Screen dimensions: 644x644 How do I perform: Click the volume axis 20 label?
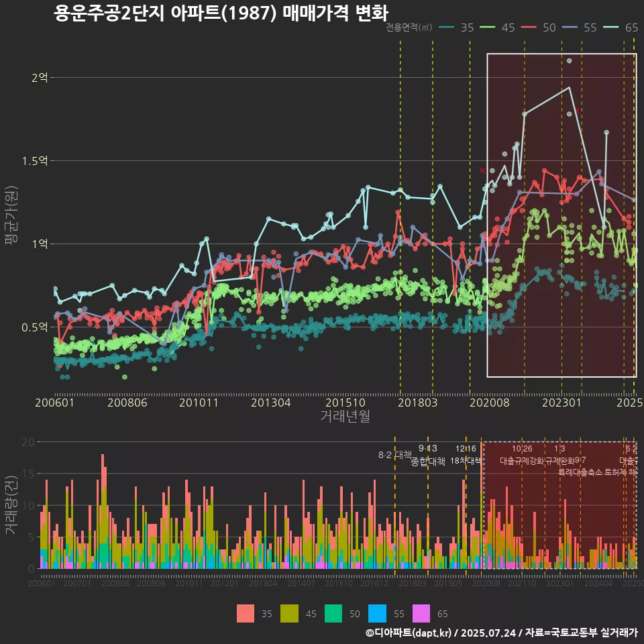(28, 442)
